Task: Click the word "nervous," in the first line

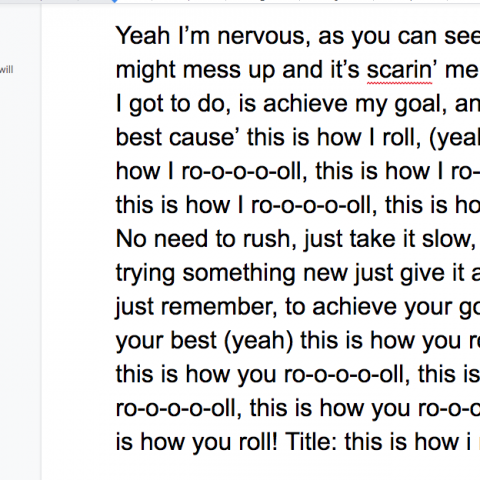Action: click(264, 36)
